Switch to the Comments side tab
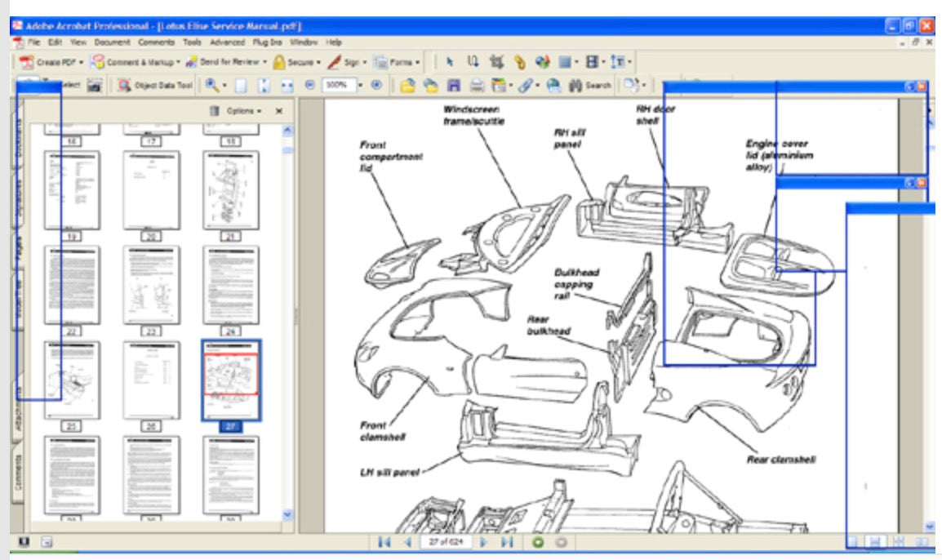This screenshot has width=942, height=560. click(x=18, y=471)
